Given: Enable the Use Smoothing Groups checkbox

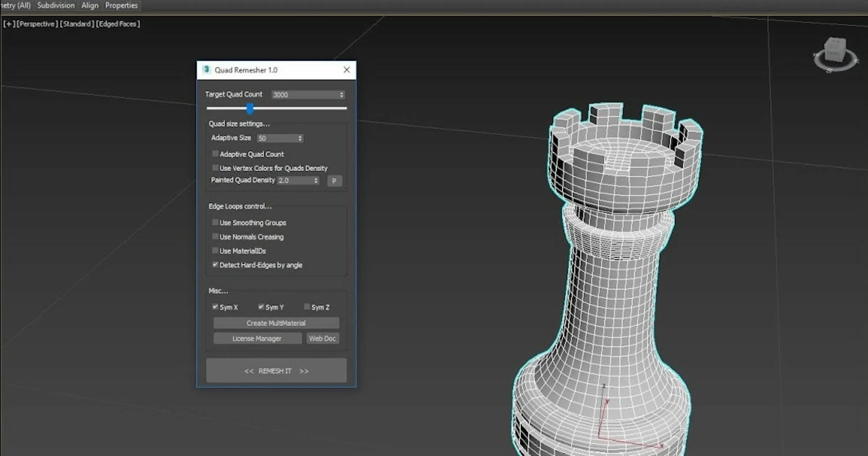Looking at the screenshot, I should click(x=215, y=222).
